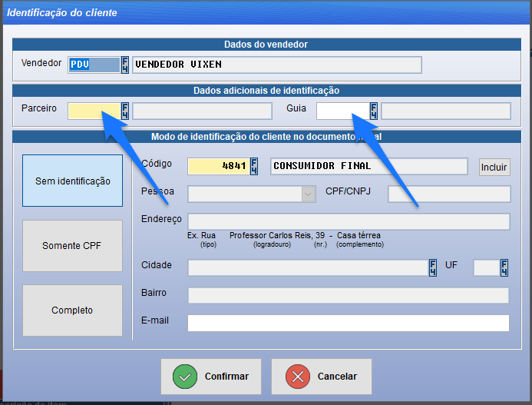Image resolution: width=532 pixels, height=405 pixels.
Task: Click the Guia code input box
Action: click(342, 111)
